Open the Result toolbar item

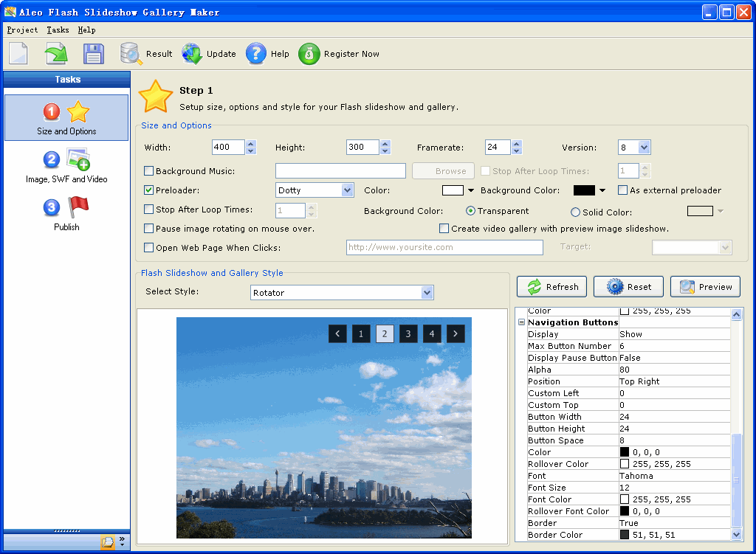tap(146, 54)
